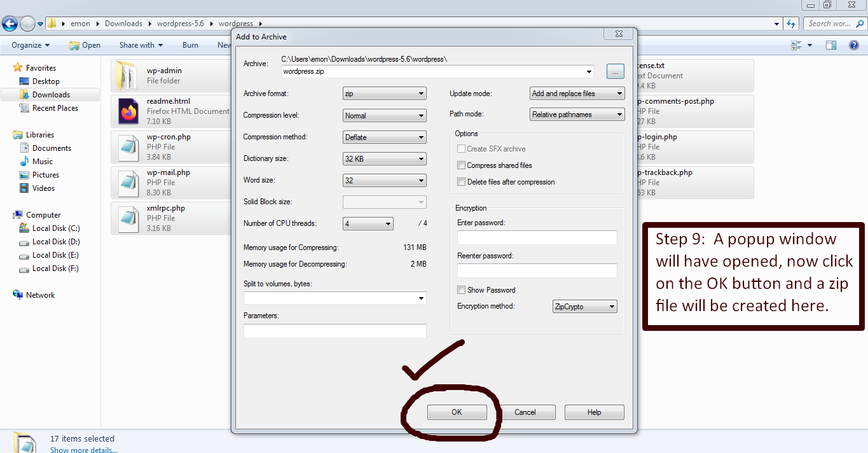Open the Share with menu
Viewport: 868px width, 453px height.
point(141,45)
